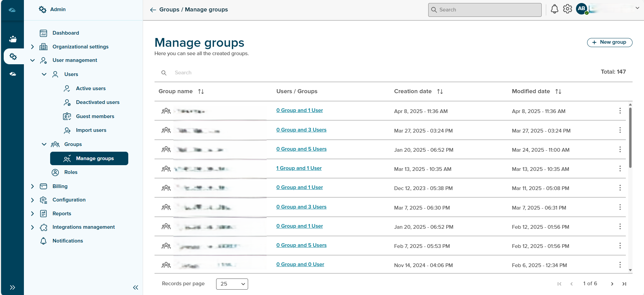Click the bird icon below admin gear
This screenshot has width=644, height=295.
13,74
